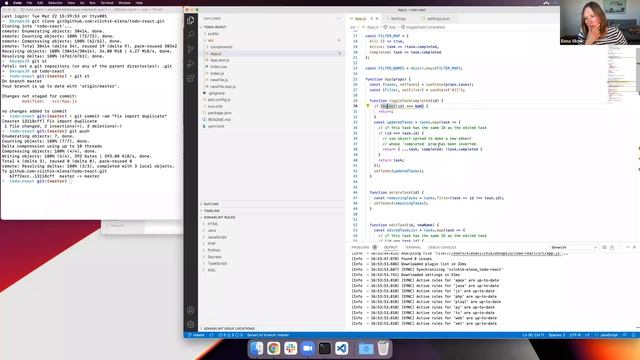Open package.json in the explorer tree
The width and height of the screenshot is (640, 360).
[219, 113]
